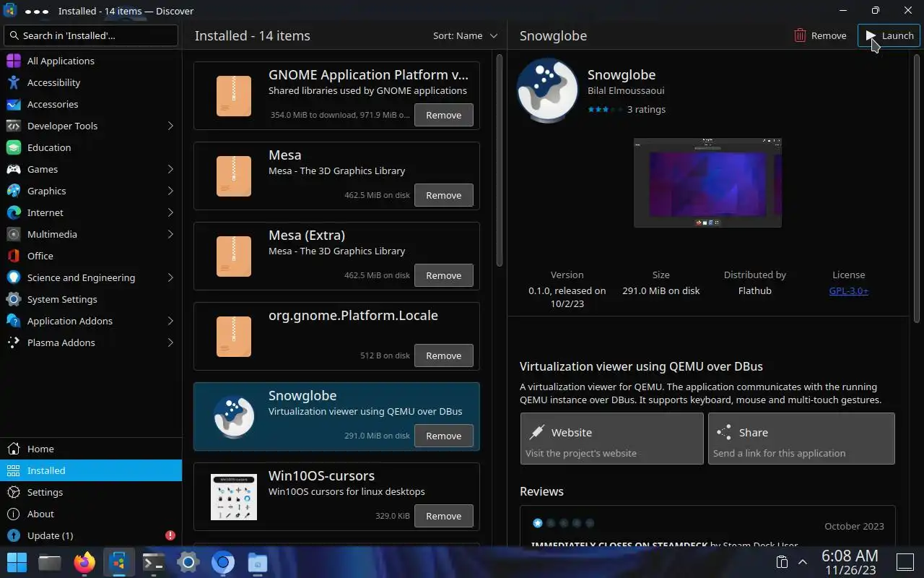Expand the Plasma Addons arrow
Image resolution: width=924 pixels, height=578 pixels.
coord(170,342)
